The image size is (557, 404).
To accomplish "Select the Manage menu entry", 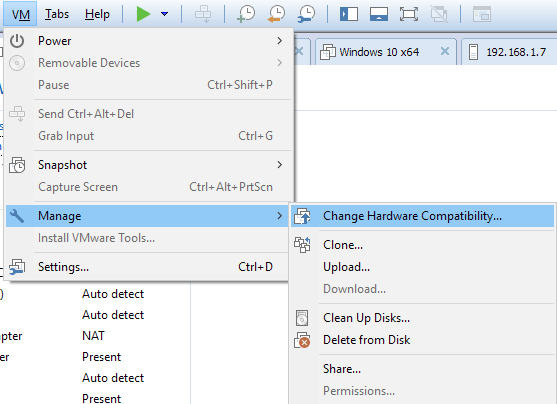I will pyautogui.click(x=147, y=216).
